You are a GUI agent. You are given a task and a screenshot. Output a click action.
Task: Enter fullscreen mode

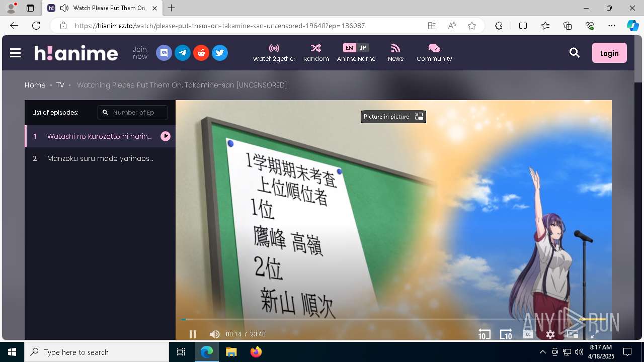[x=594, y=334]
